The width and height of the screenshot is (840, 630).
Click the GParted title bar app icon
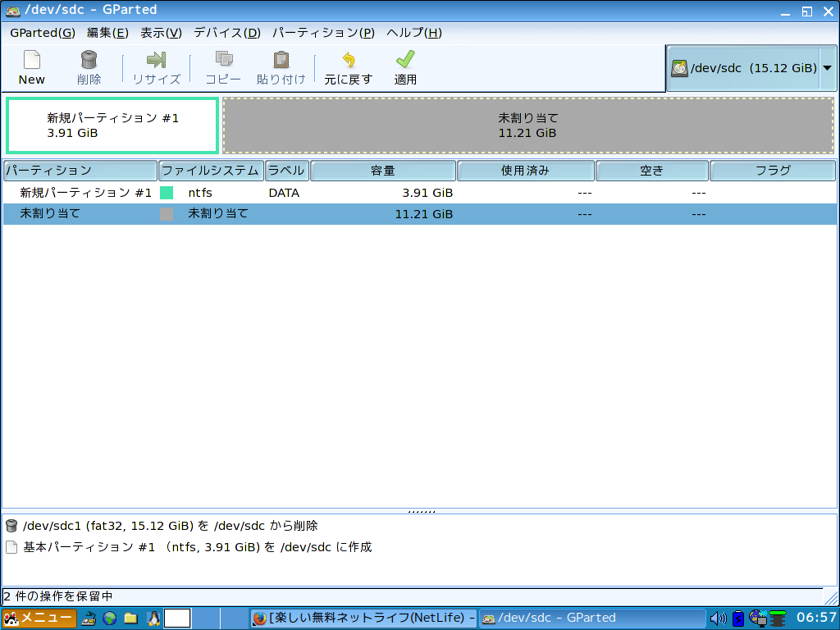13,10
